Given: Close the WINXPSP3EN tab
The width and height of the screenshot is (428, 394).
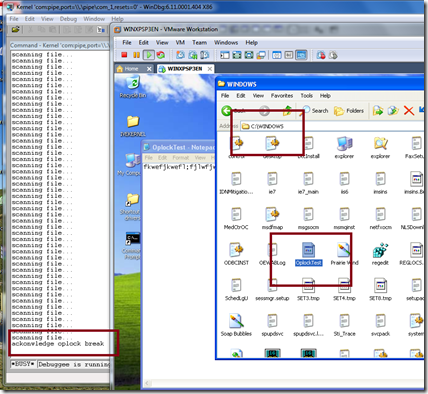Looking at the screenshot, I should coord(209,69).
